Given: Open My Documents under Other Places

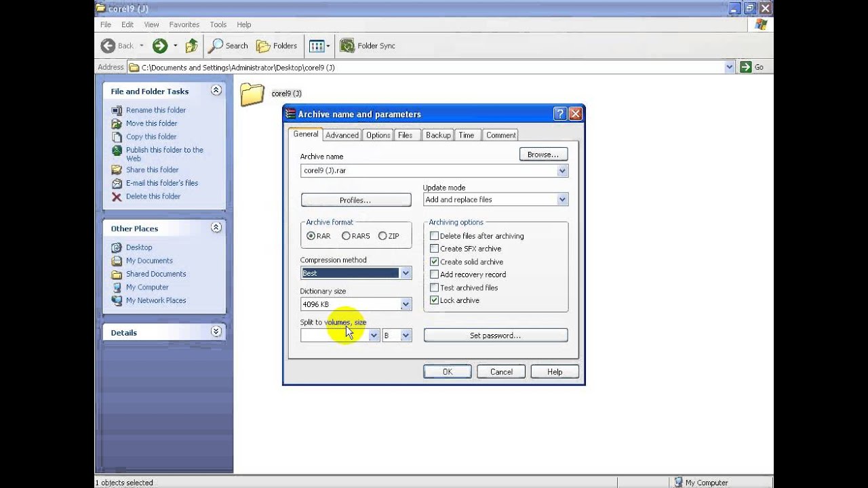Looking at the screenshot, I should pos(149,261).
